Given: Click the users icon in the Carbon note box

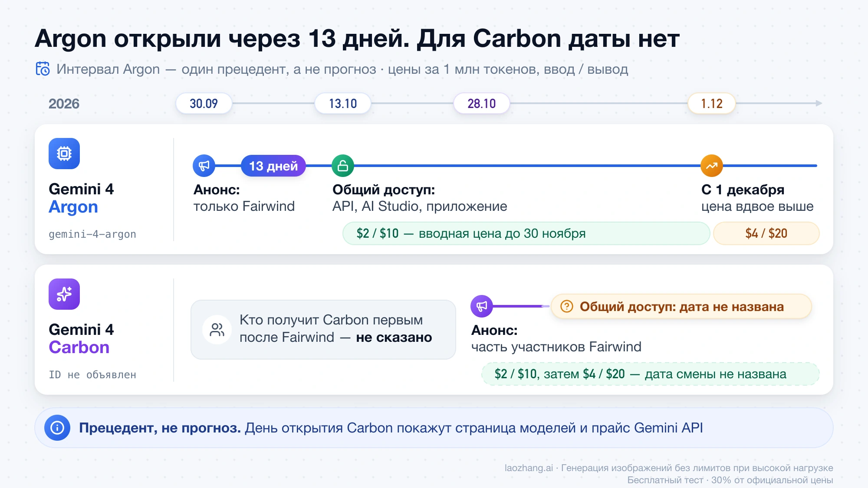Looking at the screenshot, I should coord(217,330).
